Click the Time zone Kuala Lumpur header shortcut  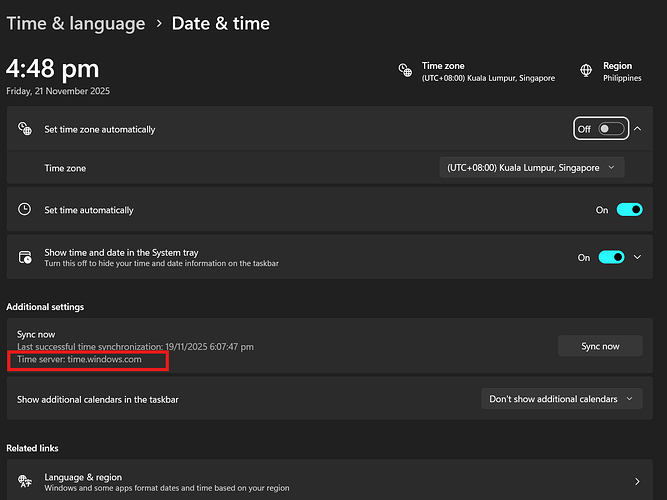487,71
